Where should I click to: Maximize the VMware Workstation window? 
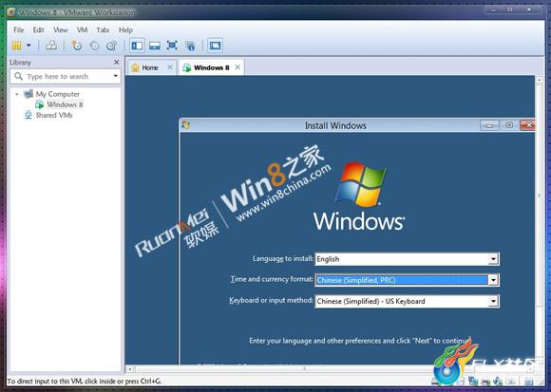tap(510, 9)
